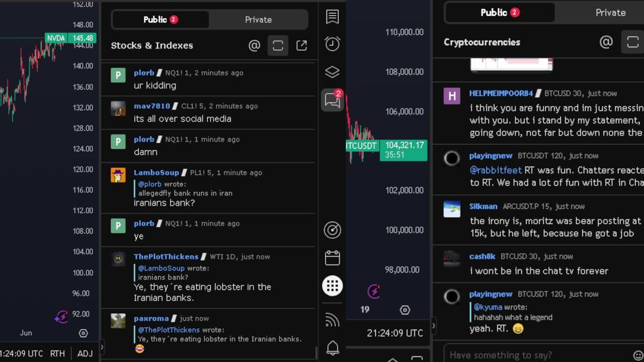This screenshot has width=644, height=362.
Task: Open the target ideas icon in sidebar
Action: coord(333,230)
